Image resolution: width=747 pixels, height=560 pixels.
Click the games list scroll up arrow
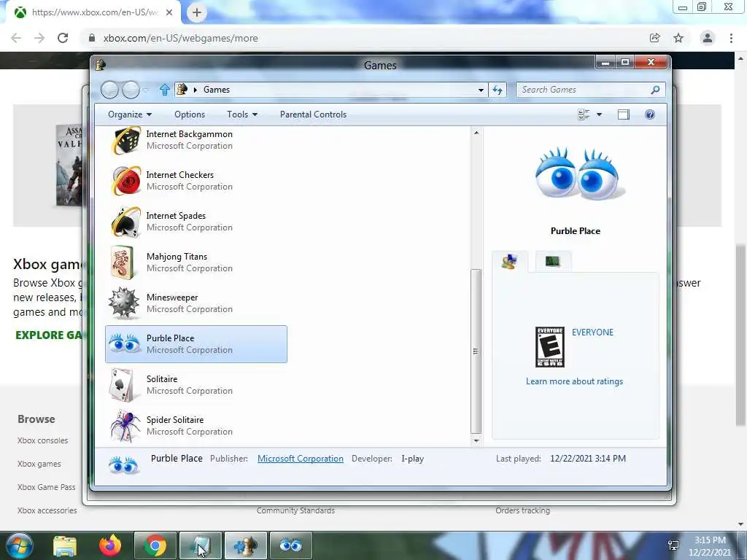pos(476,133)
